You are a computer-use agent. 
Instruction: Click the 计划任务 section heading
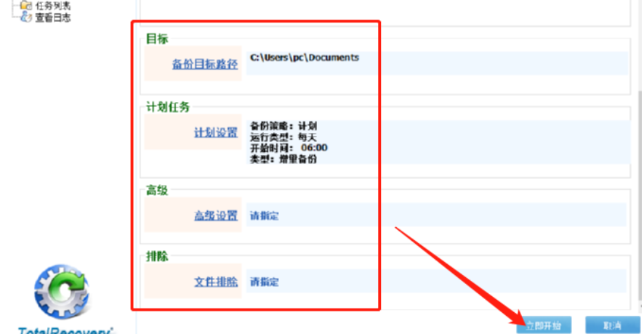click(168, 108)
